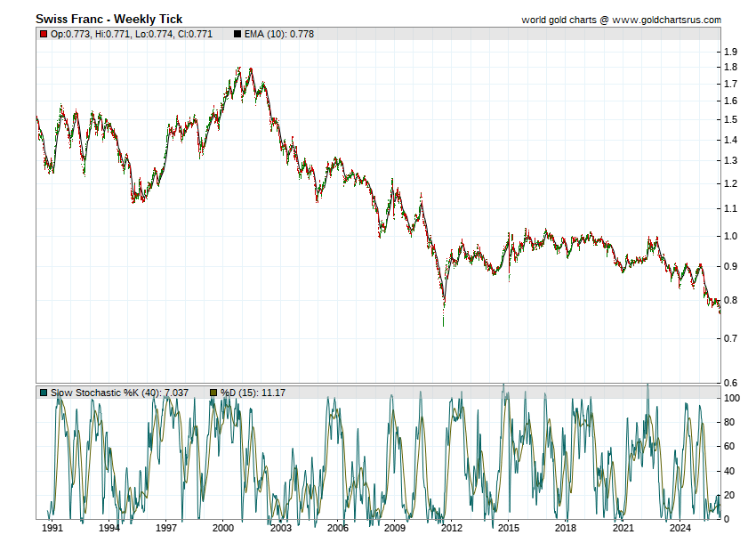Open the www.goldchartsrus.com watermark link
The image size is (756, 551).
[667, 20]
